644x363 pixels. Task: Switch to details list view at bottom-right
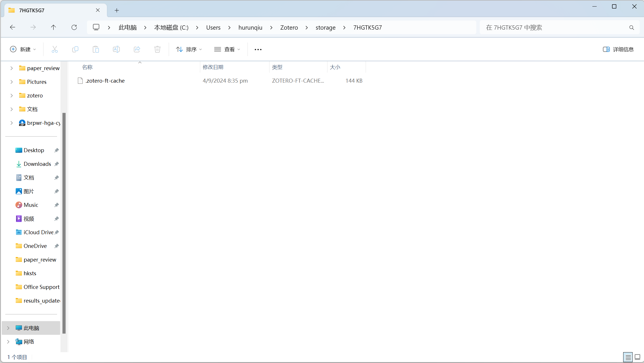coord(628,357)
